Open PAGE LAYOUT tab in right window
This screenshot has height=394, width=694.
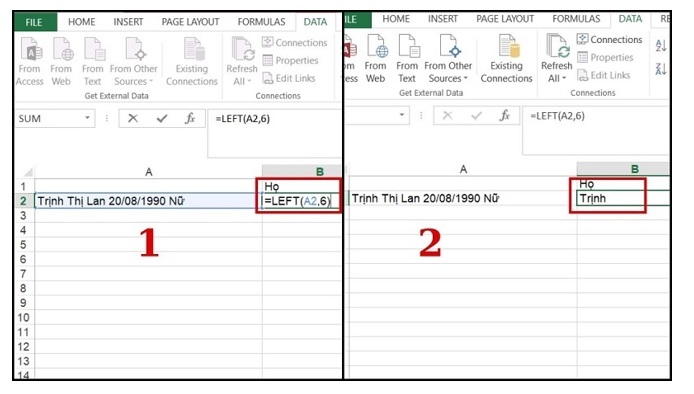tap(505, 19)
